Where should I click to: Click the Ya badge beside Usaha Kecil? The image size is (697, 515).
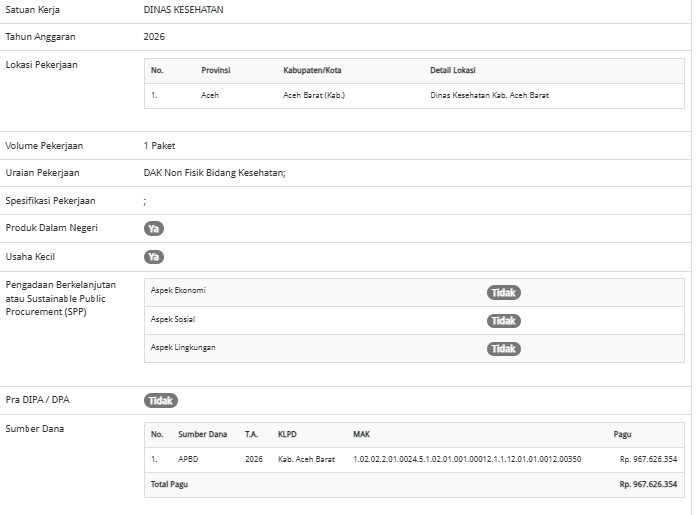click(x=153, y=256)
